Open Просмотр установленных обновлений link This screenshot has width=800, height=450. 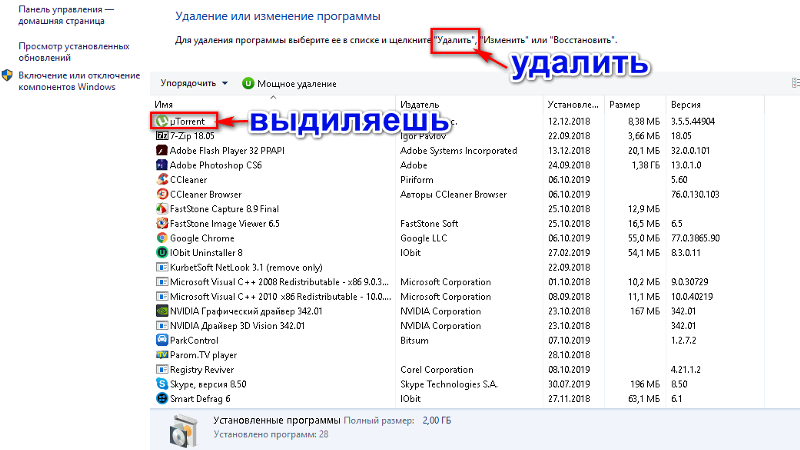73,52
